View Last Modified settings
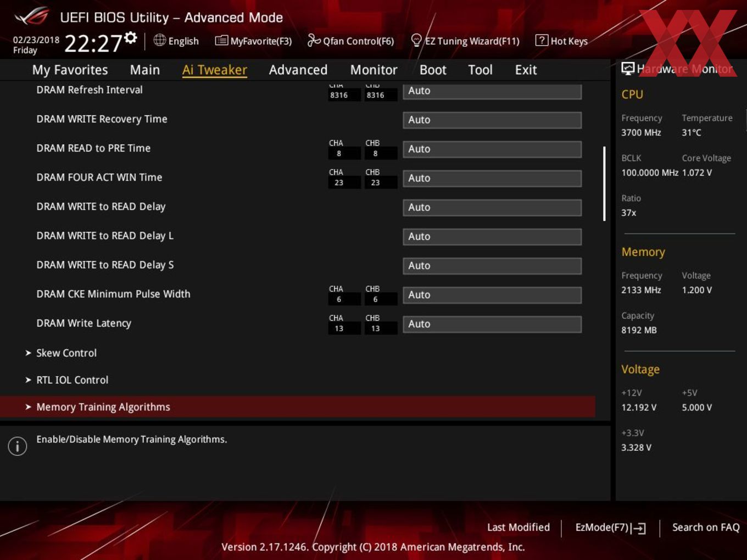This screenshot has height=560, width=747. tap(519, 527)
